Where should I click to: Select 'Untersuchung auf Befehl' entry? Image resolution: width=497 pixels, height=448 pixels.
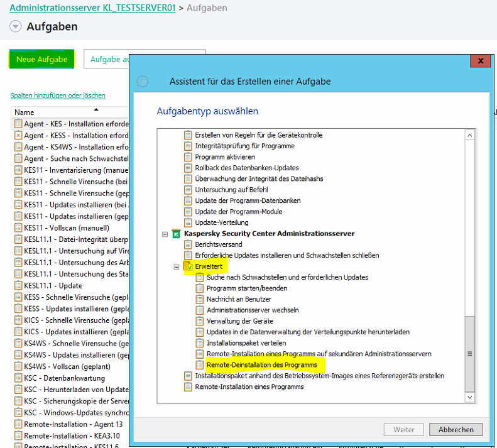(231, 190)
